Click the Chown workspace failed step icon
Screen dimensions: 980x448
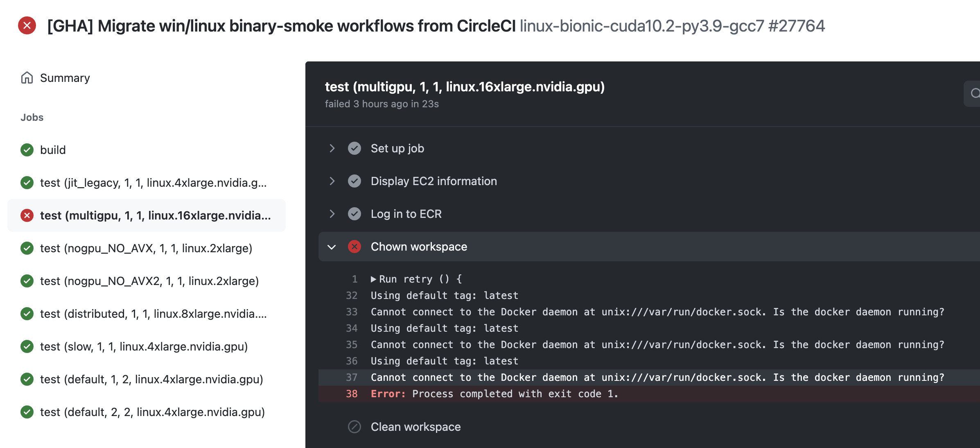355,247
